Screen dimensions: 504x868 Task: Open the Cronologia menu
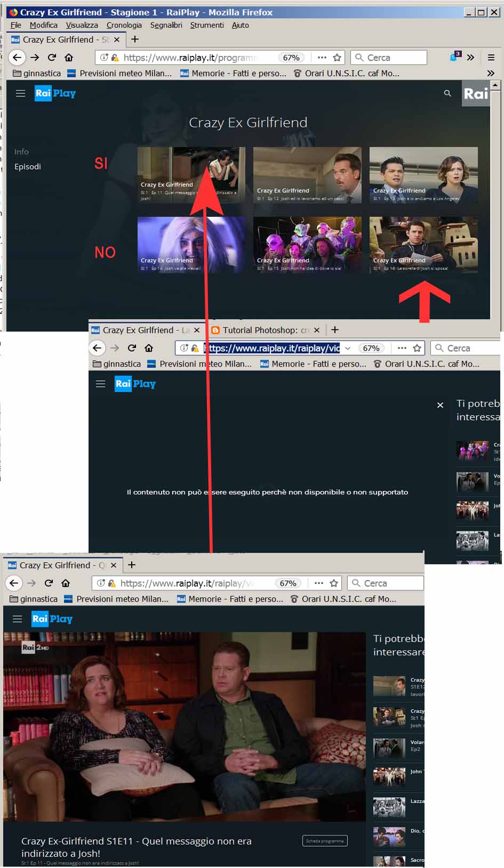click(x=124, y=25)
